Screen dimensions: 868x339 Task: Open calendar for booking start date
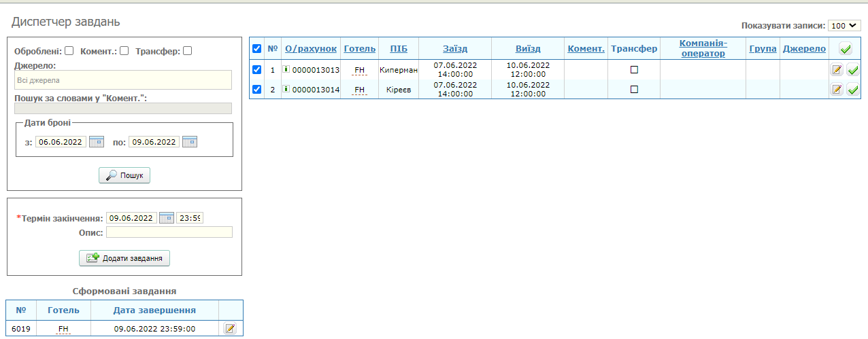(x=97, y=142)
